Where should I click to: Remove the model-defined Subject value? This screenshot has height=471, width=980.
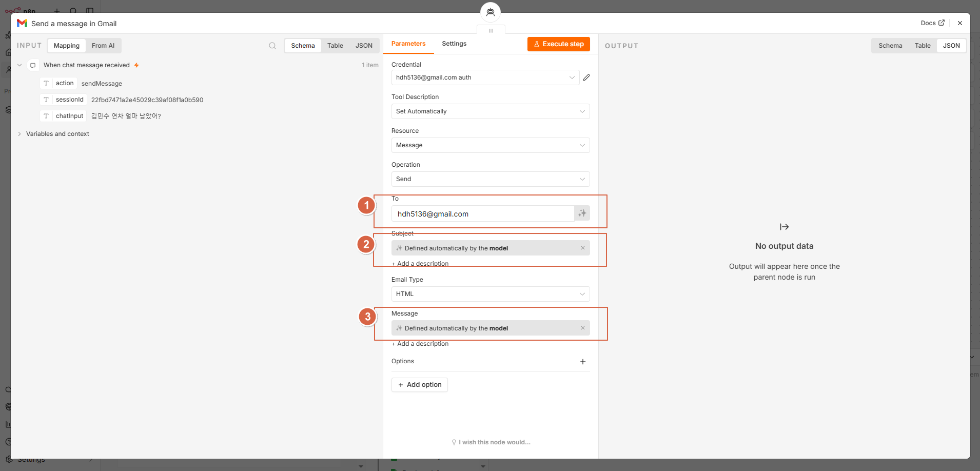583,248
